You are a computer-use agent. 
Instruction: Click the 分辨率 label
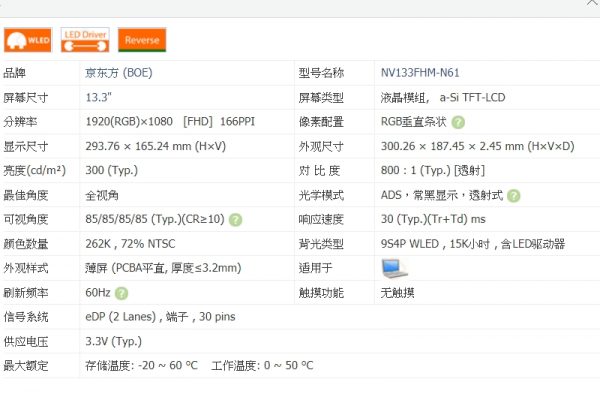tap(20, 122)
